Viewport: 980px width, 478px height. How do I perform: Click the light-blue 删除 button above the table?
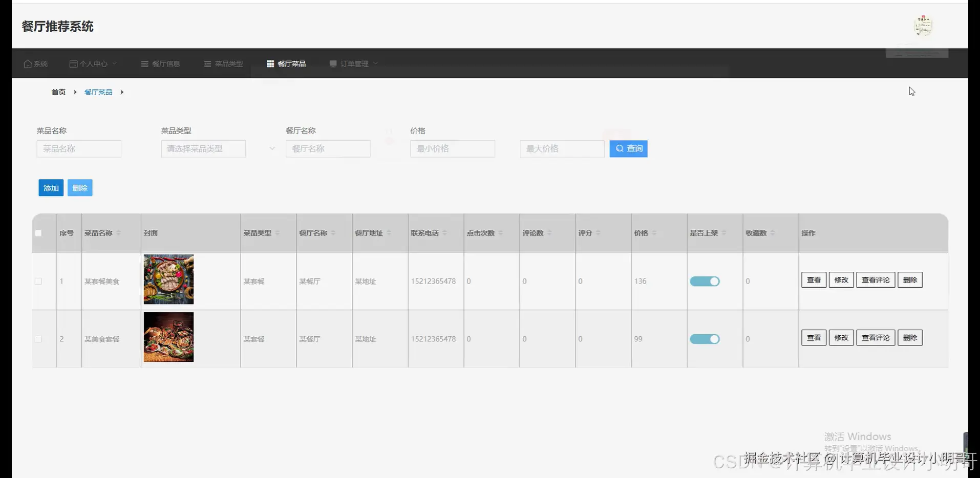tap(80, 188)
